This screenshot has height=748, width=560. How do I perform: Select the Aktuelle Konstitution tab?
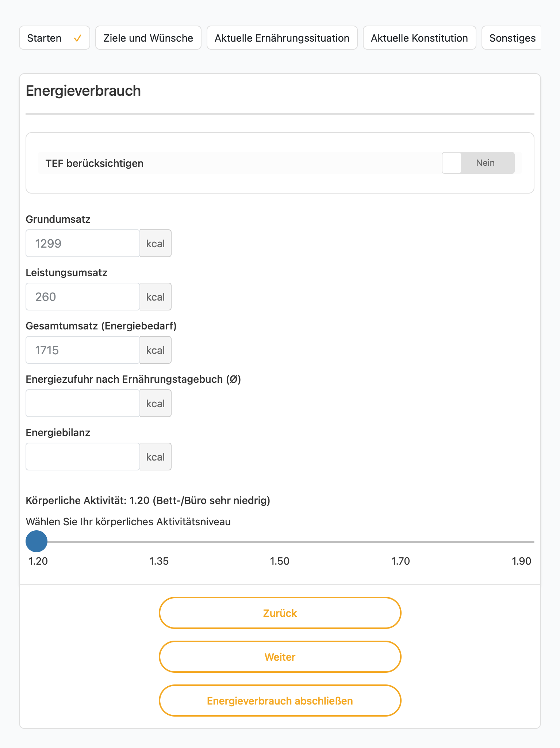[x=419, y=38]
